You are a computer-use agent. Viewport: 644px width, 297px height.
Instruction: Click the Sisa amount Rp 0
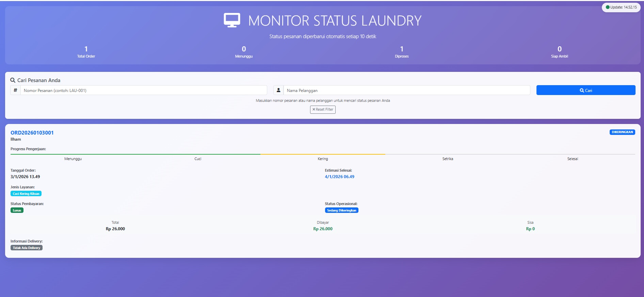[530, 229]
